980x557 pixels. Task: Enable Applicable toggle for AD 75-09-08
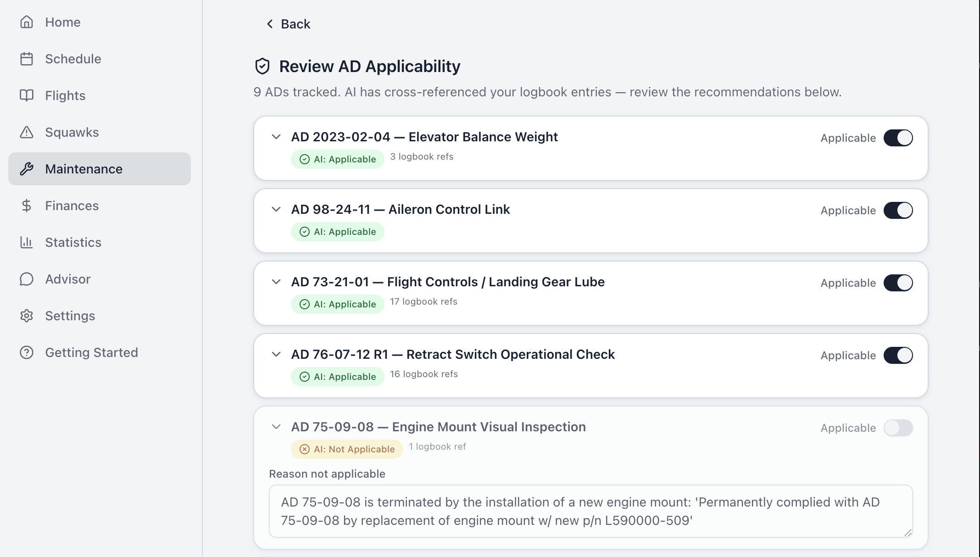(898, 427)
